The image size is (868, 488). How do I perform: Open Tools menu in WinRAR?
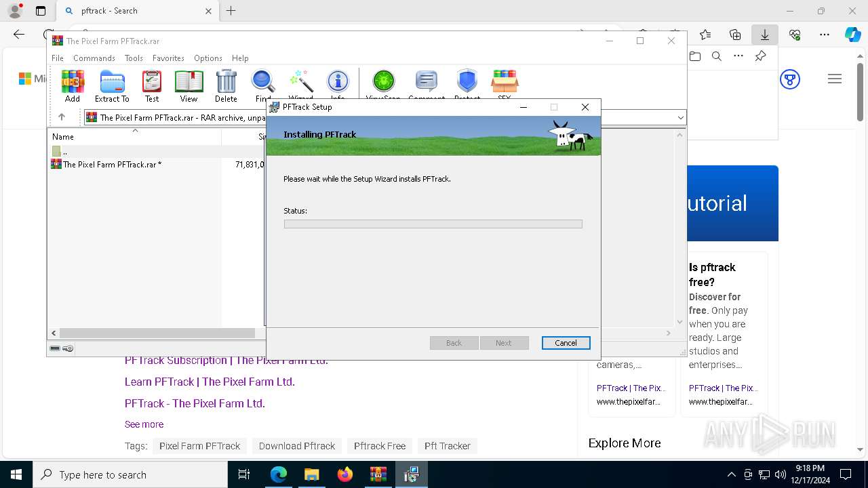pyautogui.click(x=134, y=58)
